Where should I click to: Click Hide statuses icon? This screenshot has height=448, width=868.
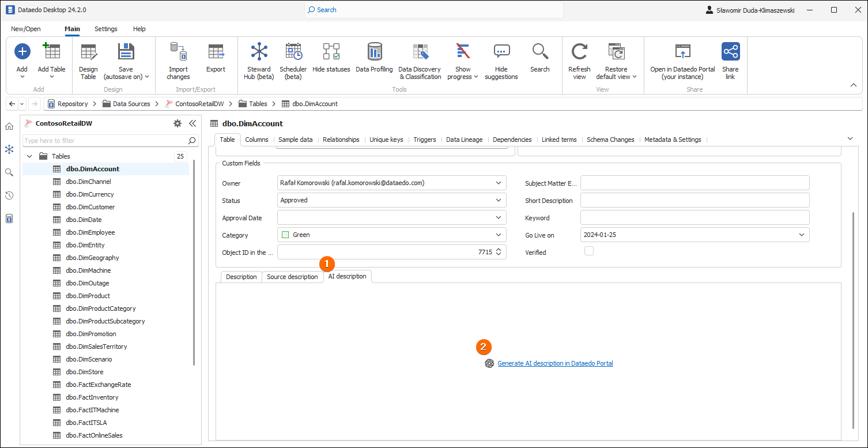[x=331, y=51]
